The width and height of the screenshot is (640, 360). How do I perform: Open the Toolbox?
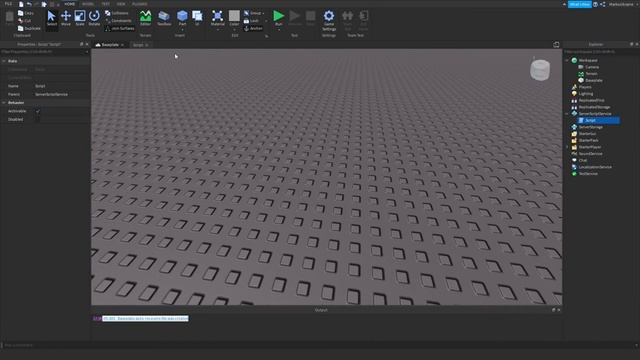(164, 18)
